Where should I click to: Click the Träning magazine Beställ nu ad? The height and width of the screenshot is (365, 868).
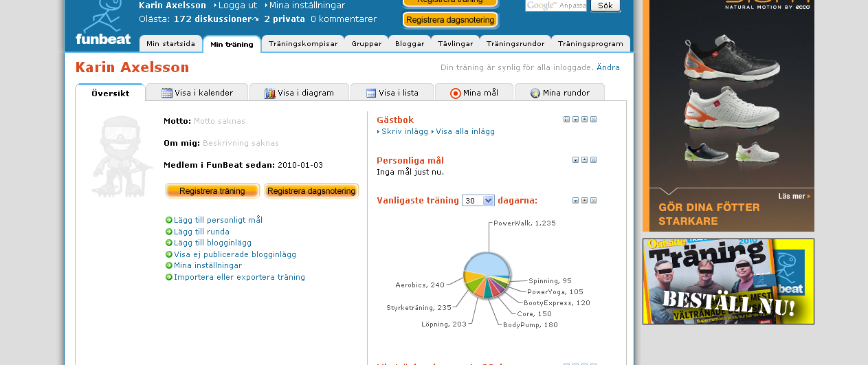[x=728, y=281]
